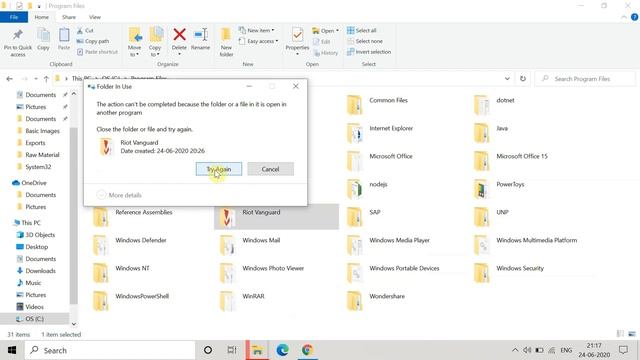Click the Back navigation arrow

point(9,79)
